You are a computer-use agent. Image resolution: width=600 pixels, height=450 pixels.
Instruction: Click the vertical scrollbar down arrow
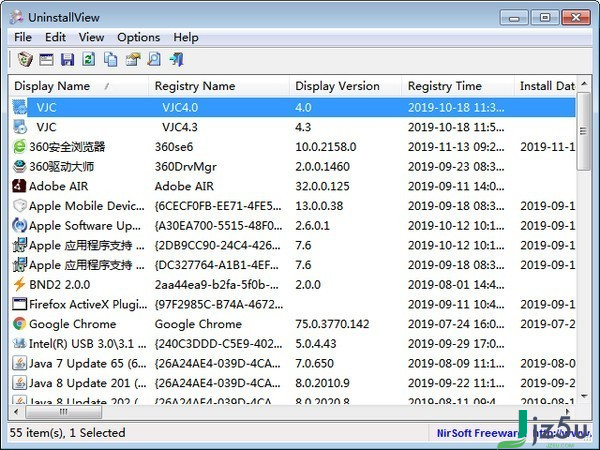click(x=584, y=396)
